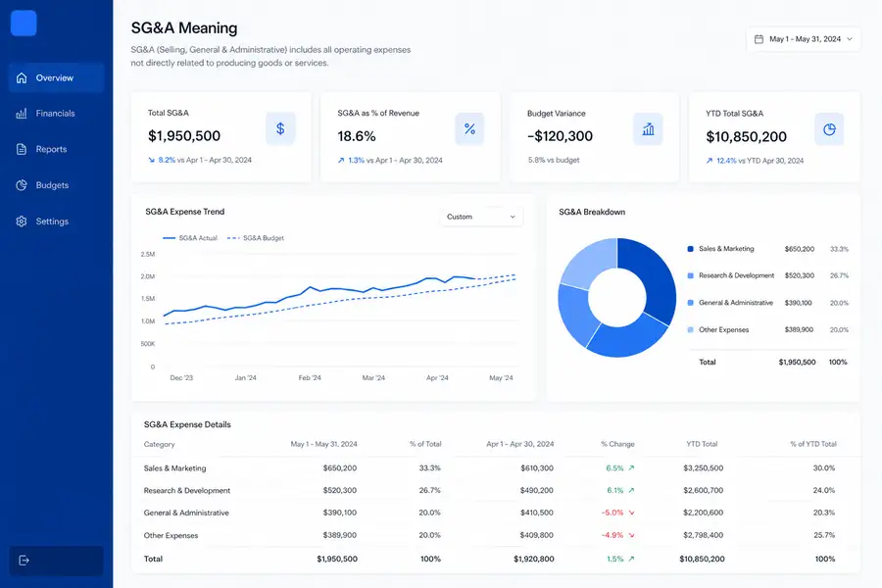Click the SG&A Breakdown title

592,212
